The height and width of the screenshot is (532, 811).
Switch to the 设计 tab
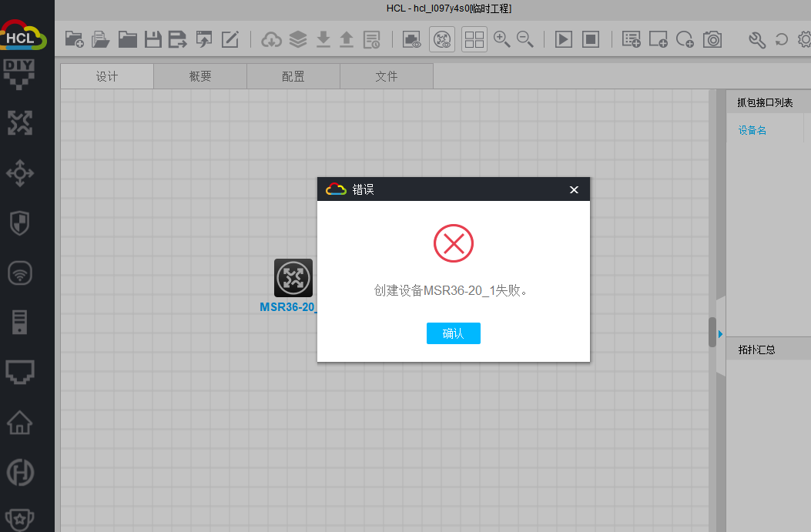pos(107,76)
